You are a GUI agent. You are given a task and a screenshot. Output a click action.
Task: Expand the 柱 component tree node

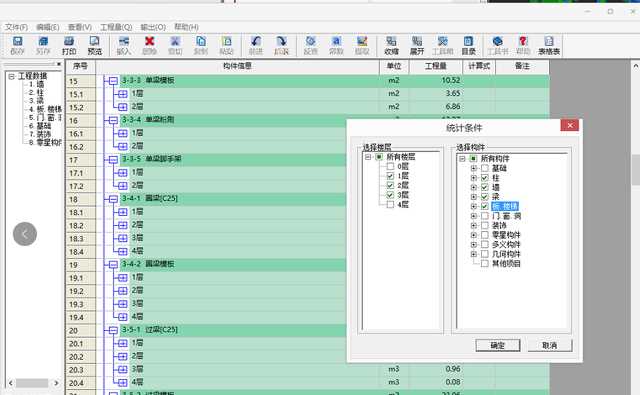(473, 178)
